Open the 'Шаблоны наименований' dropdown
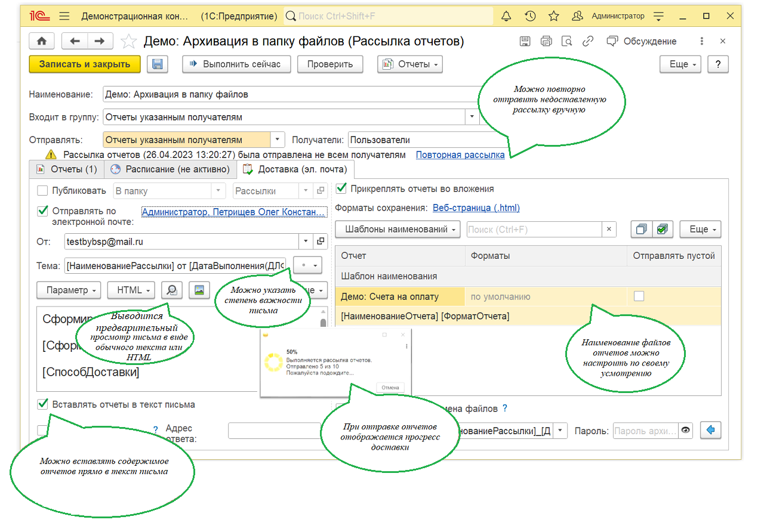Viewport: 764px width, 532px height. [x=398, y=229]
